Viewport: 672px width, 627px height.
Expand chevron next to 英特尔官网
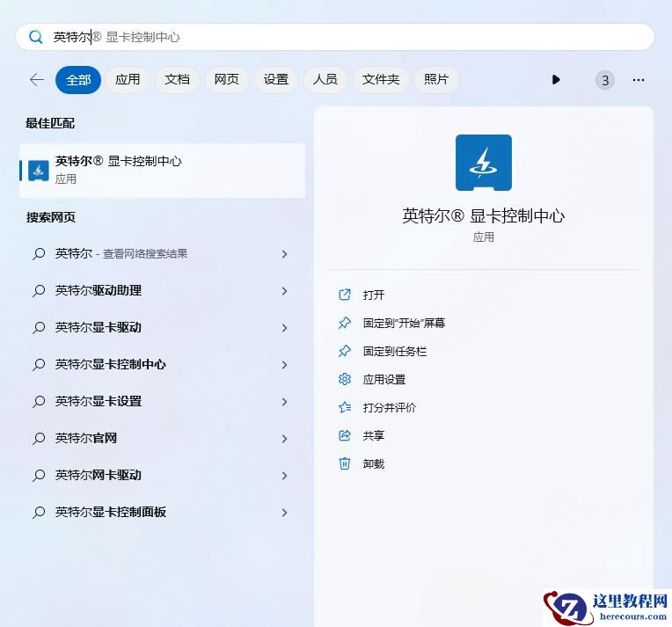coord(285,439)
